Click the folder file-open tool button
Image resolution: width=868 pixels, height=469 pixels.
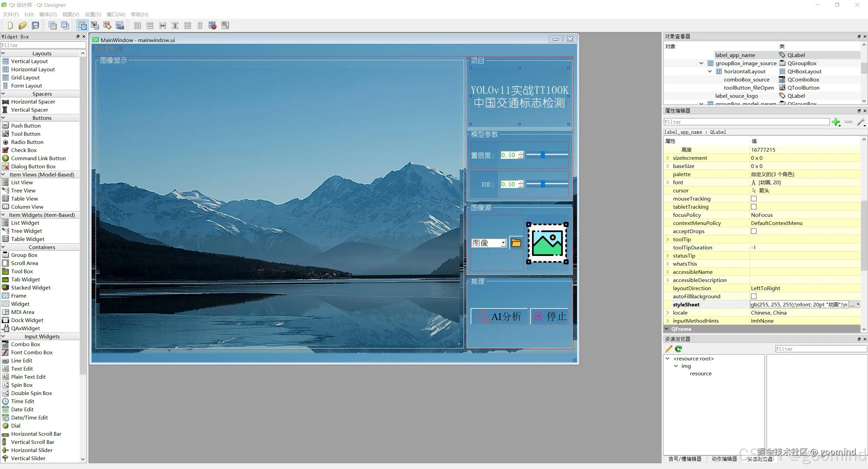(x=516, y=243)
